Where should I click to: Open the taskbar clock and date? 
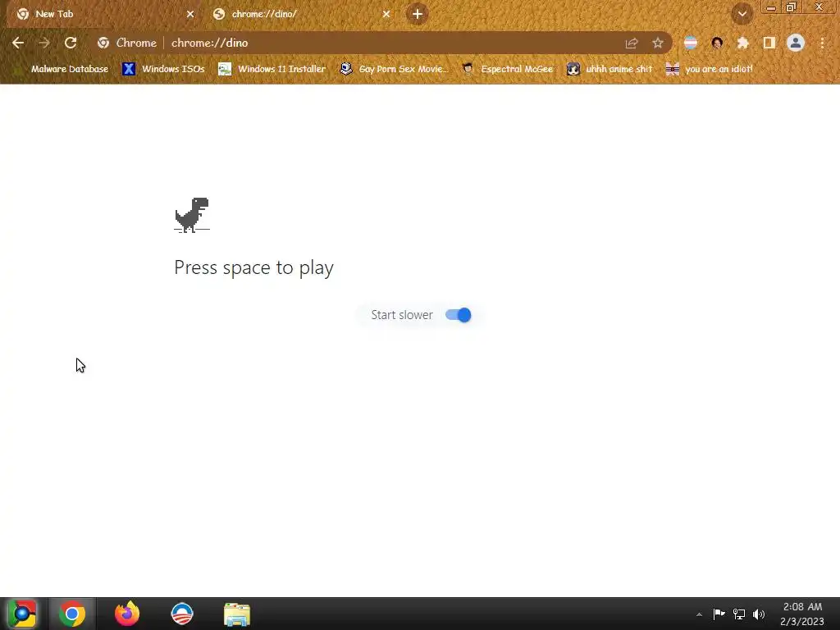802,614
